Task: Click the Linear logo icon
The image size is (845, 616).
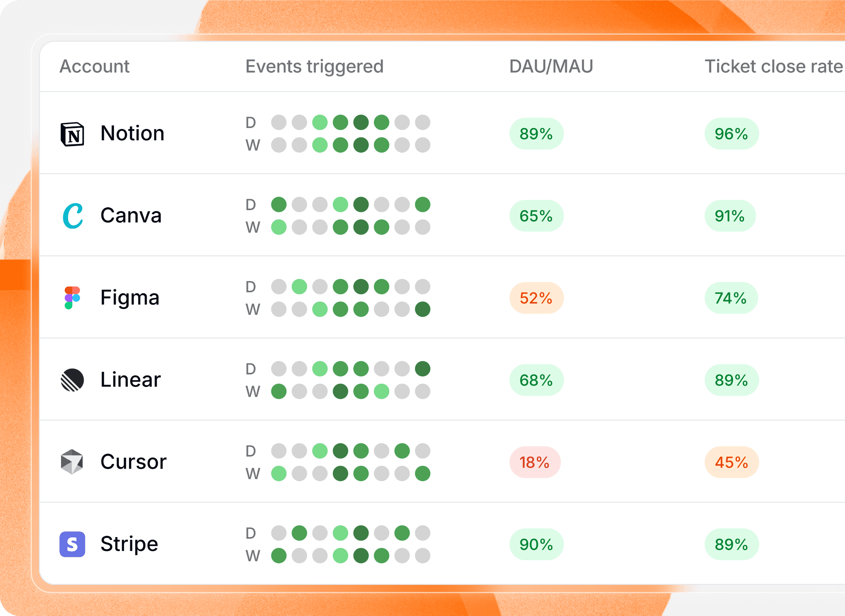Action: (x=72, y=380)
